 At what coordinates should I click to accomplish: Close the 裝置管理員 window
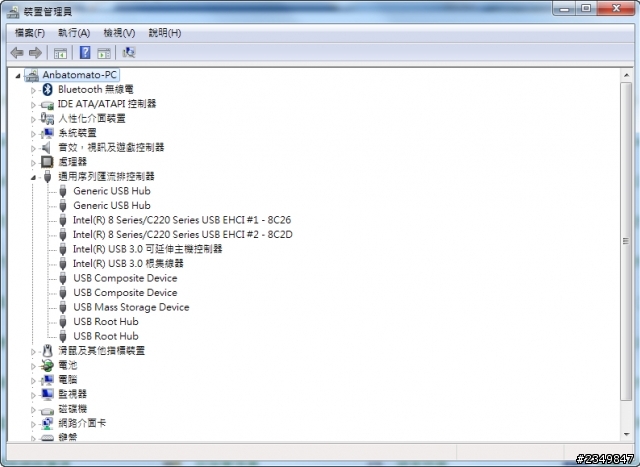(616, 8)
